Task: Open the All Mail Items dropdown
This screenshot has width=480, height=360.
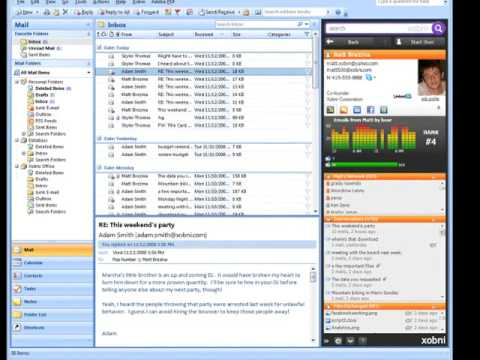Action: [x=89, y=73]
